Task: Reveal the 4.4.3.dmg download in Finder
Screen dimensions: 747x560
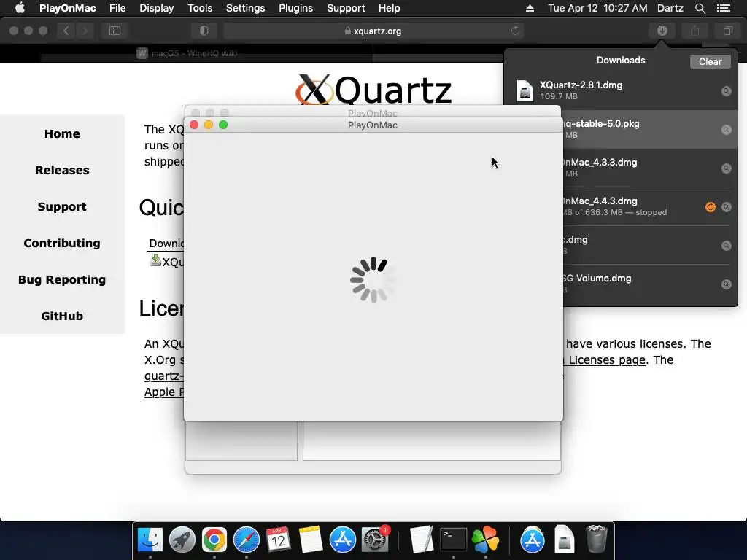Action: click(726, 206)
